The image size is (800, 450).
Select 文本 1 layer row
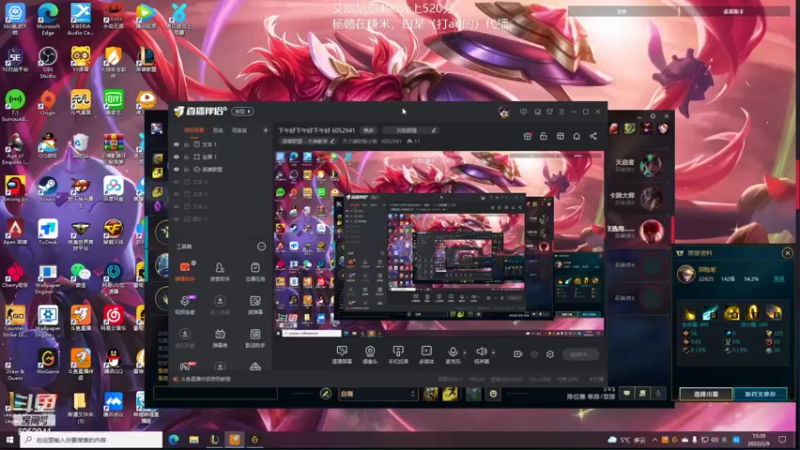[x=220, y=144]
